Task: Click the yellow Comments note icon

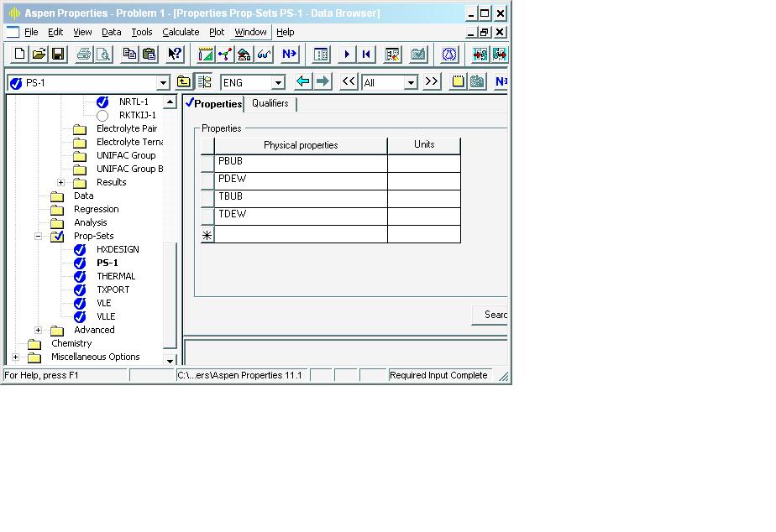Action: (x=458, y=81)
